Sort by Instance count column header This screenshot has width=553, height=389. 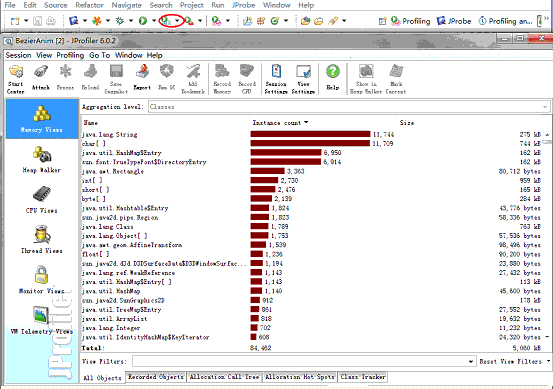(x=280, y=123)
